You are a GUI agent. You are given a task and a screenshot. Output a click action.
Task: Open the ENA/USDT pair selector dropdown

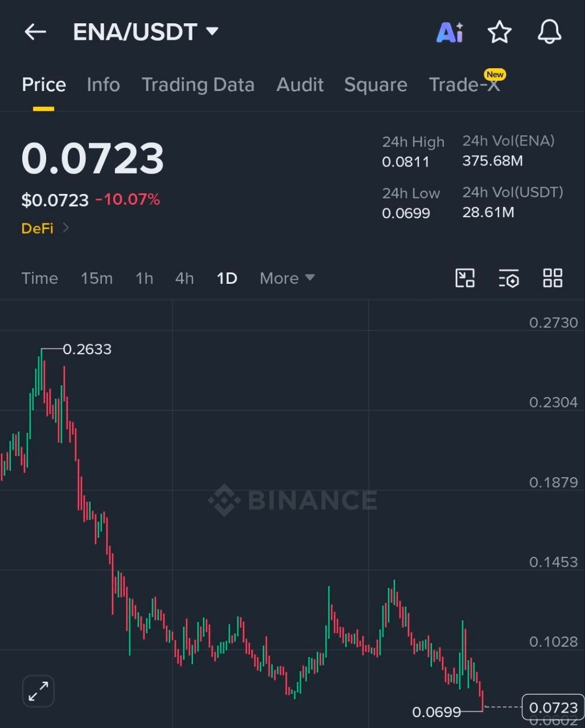(x=146, y=32)
